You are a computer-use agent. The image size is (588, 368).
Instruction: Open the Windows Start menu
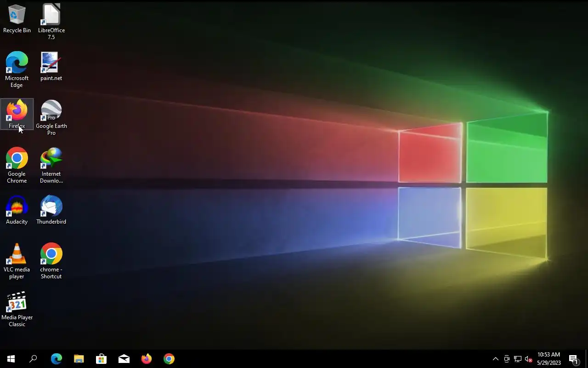pos(11,359)
